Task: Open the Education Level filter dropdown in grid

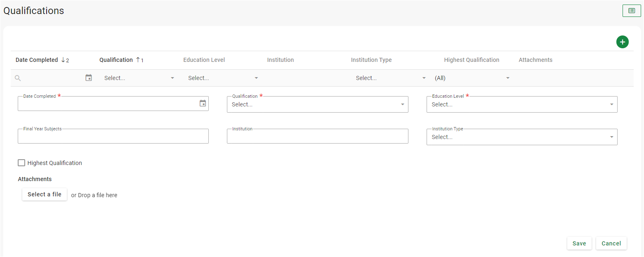Action: pyautogui.click(x=256, y=78)
